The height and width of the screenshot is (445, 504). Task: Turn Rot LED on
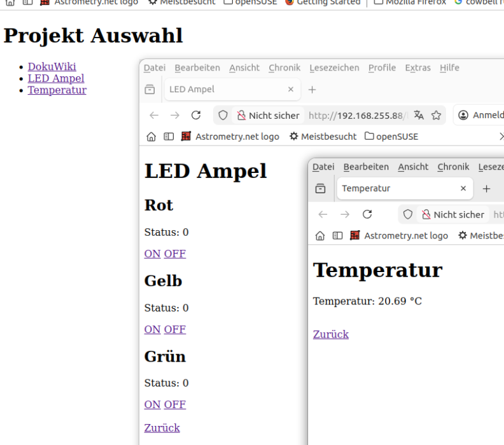click(152, 254)
